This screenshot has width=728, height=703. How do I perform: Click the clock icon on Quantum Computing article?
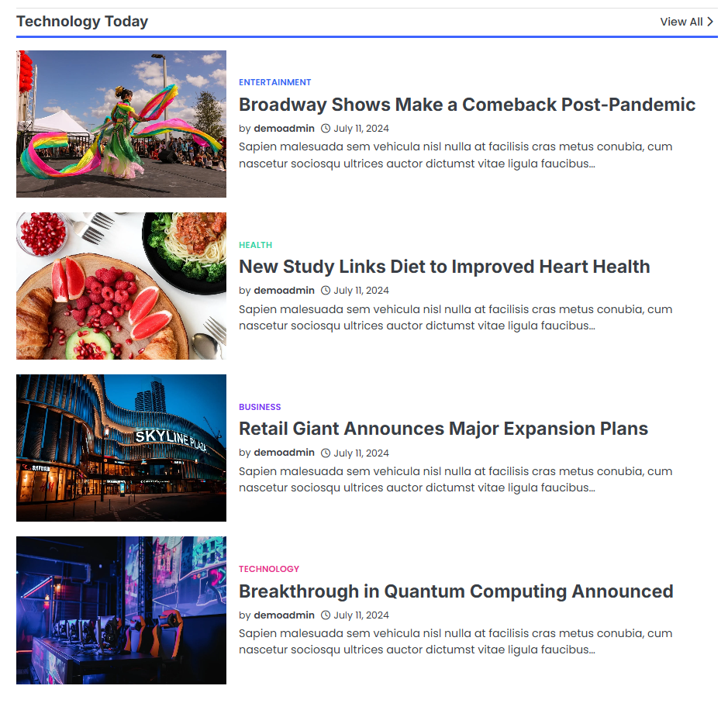coord(326,615)
